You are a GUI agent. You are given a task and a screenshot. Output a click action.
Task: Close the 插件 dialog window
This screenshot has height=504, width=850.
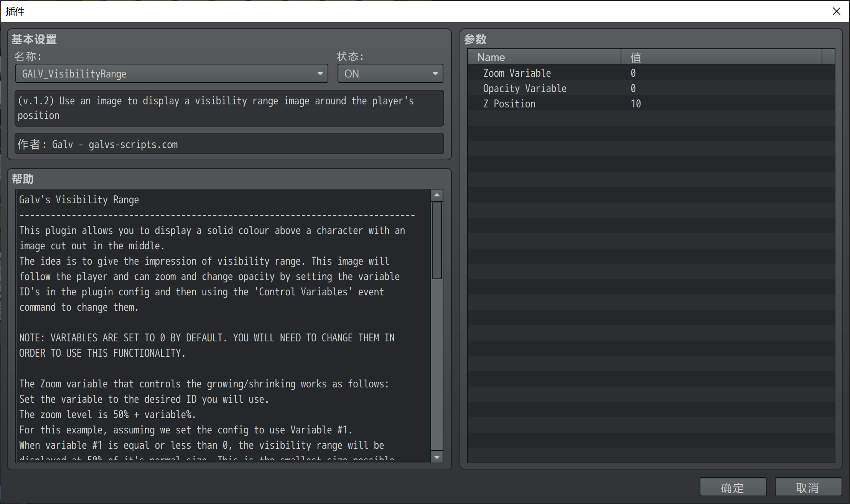[837, 11]
